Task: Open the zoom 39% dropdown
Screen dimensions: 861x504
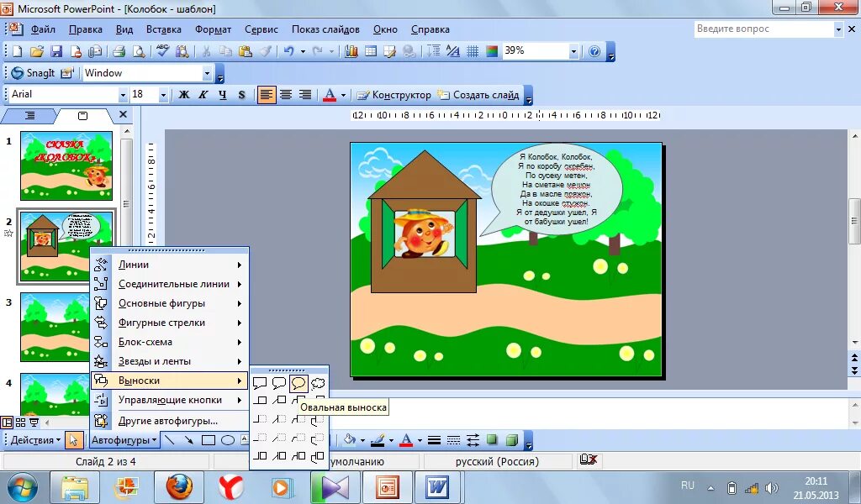Action: [x=573, y=51]
